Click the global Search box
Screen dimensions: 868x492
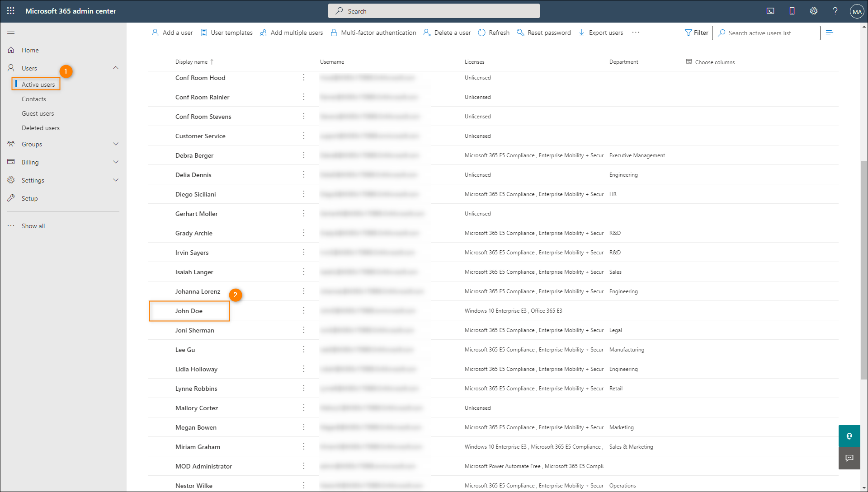tap(434, 11)
